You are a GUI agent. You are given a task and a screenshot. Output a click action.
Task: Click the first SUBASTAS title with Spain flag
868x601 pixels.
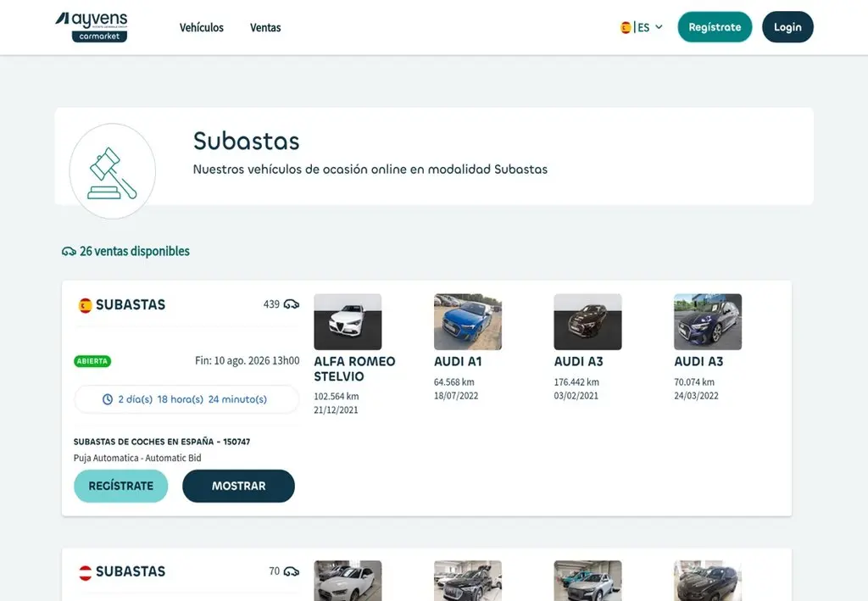click(x=131, y=305)
